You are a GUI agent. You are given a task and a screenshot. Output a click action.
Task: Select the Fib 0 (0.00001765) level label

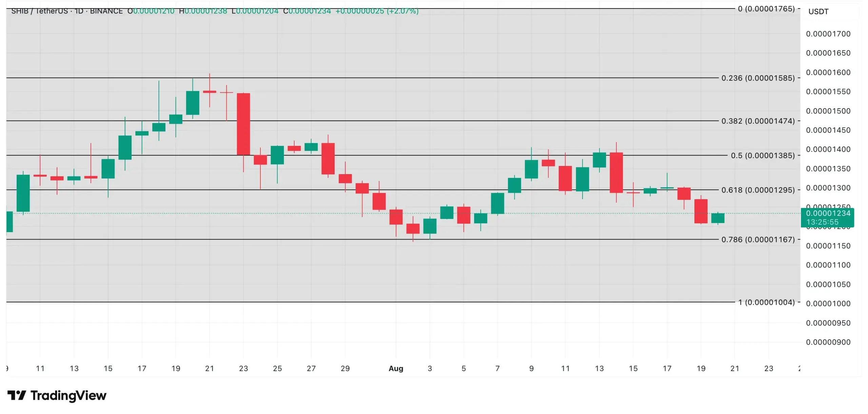tap(766, 9)
